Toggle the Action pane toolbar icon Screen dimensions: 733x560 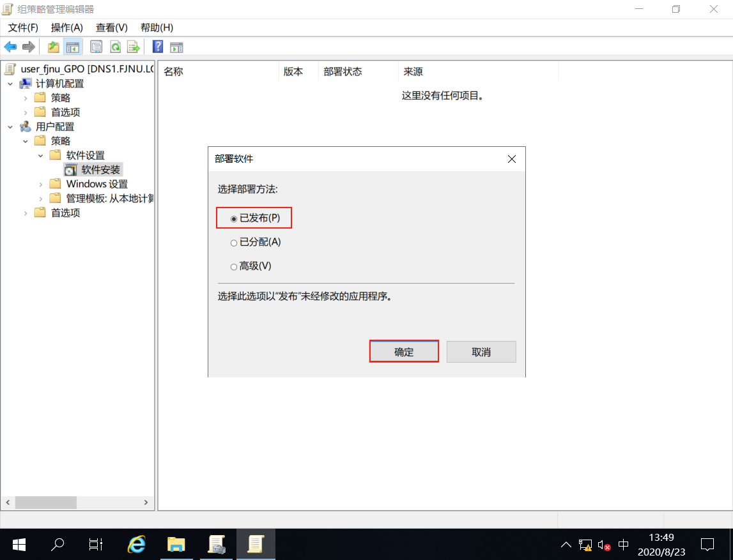[177, 47]
